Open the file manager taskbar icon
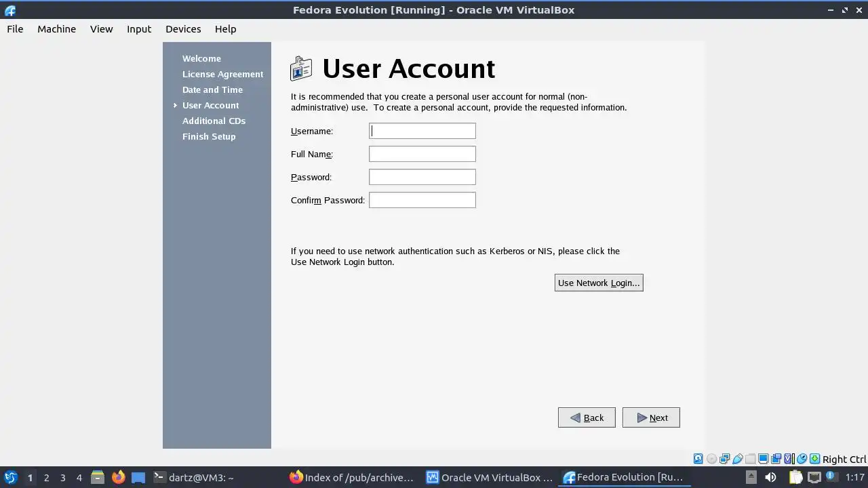Screen dimensions: 868x488 [97, 477]
